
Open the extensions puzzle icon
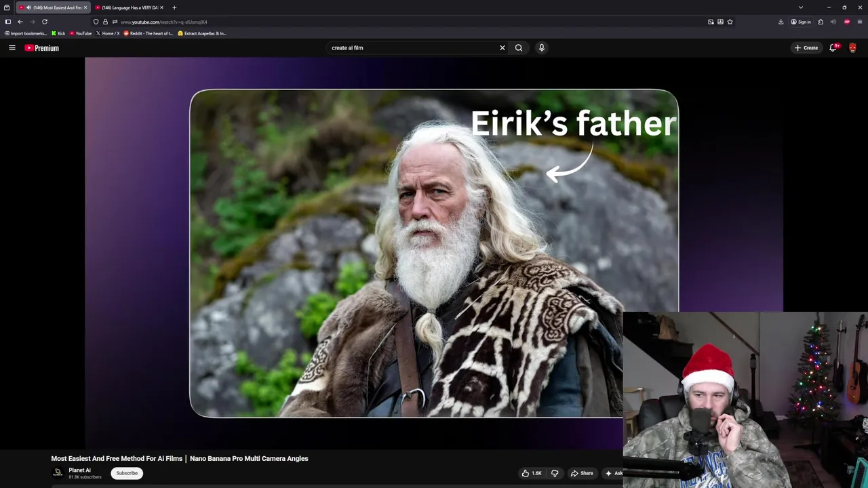tap(821, 22)
